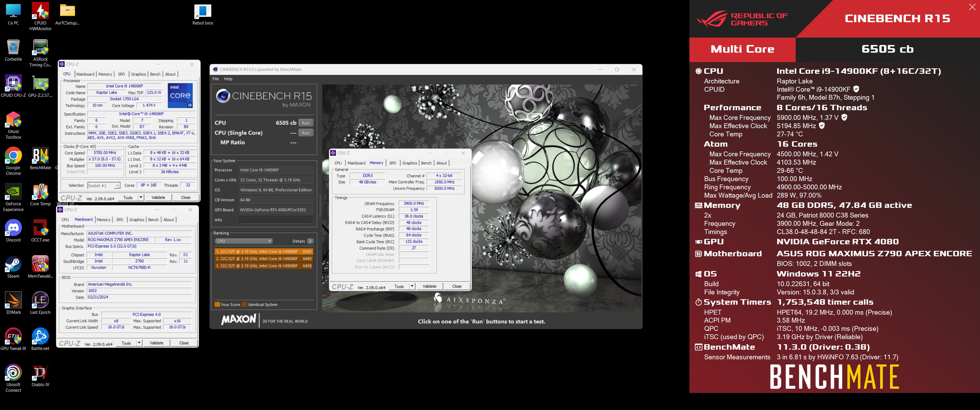Open the Help menu in Cinebench
The image size is (980, 410).
228,79
